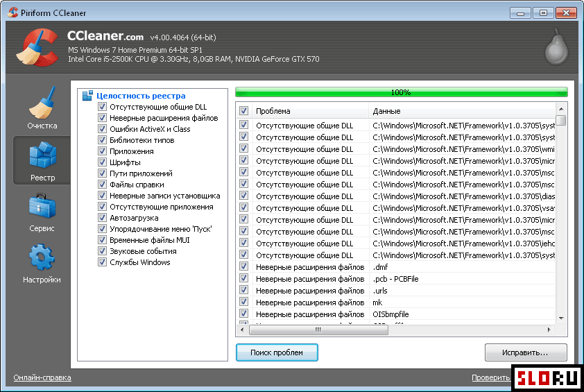Sort results by Данные column header
584x392 pixels.
click(x=462, y=111)
